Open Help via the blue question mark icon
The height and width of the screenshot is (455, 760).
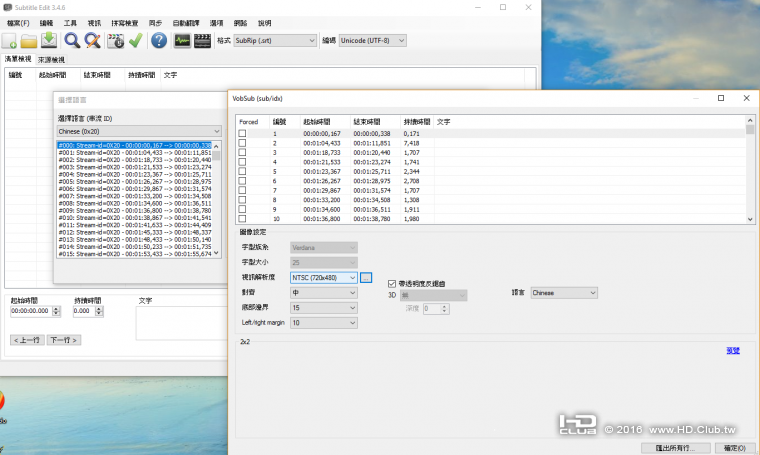(159, 41)
